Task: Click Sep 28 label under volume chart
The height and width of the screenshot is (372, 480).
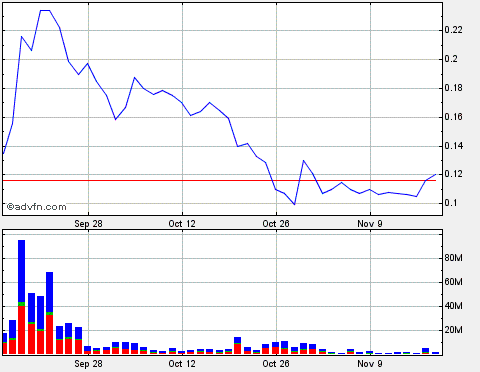Action: (x=88, y=364)
